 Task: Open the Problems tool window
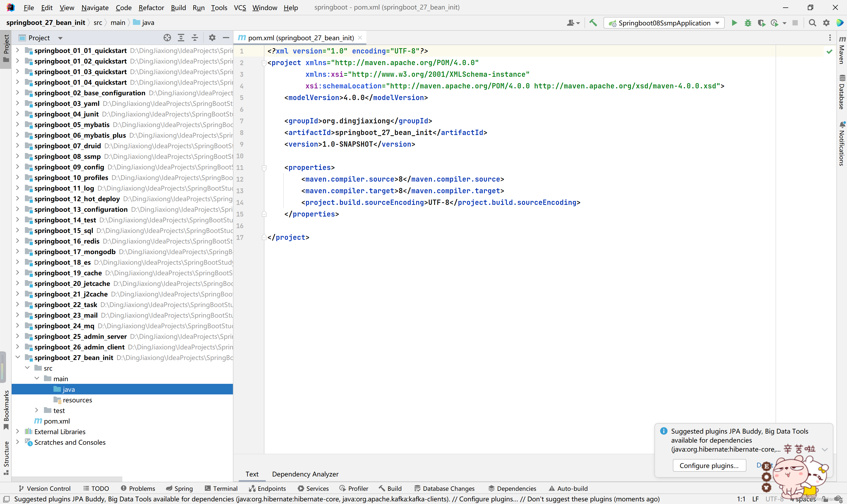click(x=138, y=488)
